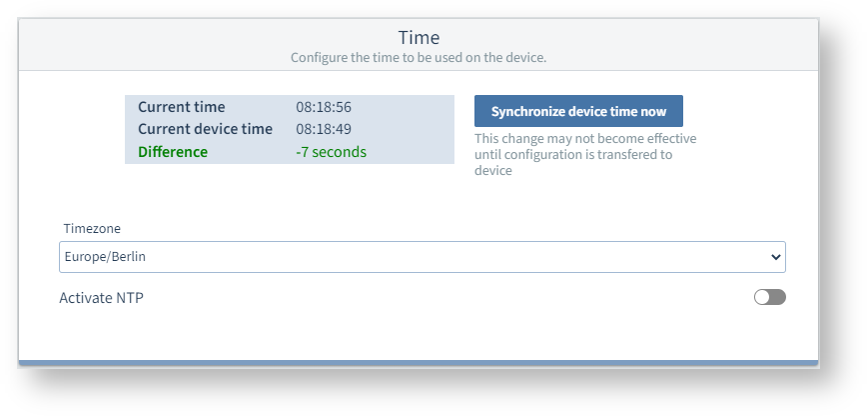
Task: Click the Synchronize device time now button
Action: pyautogui.click(x=578, y=111)
